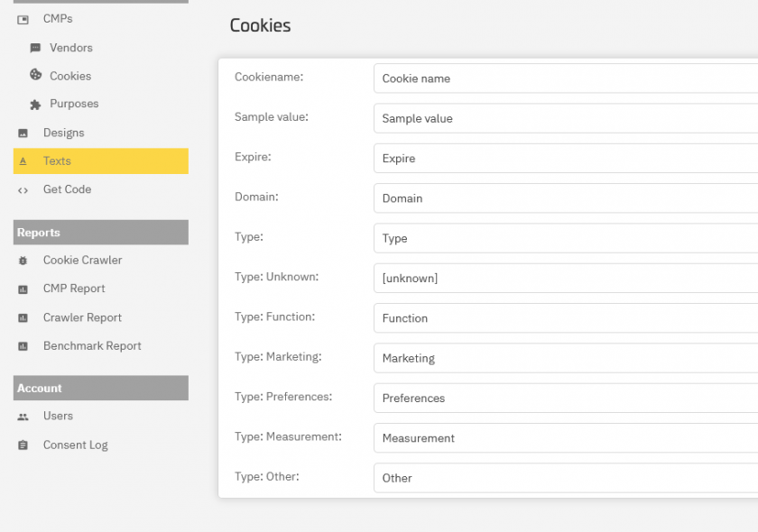Select the Reports section header
The image size is (758, 532).
[x=101, y=233]
